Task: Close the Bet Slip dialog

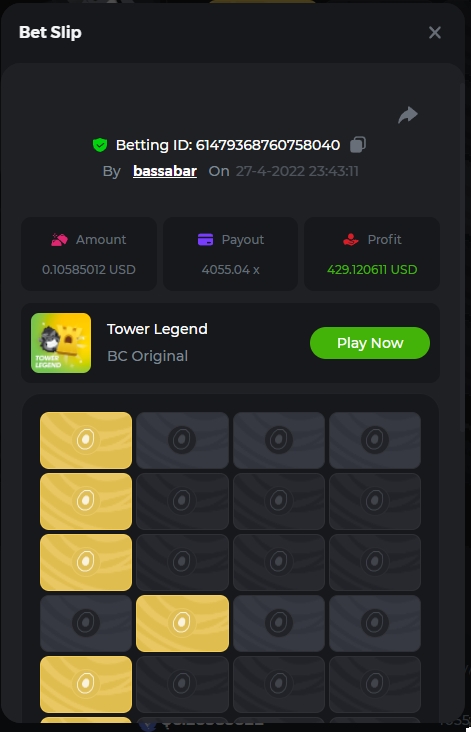Action: pos(435,33)
